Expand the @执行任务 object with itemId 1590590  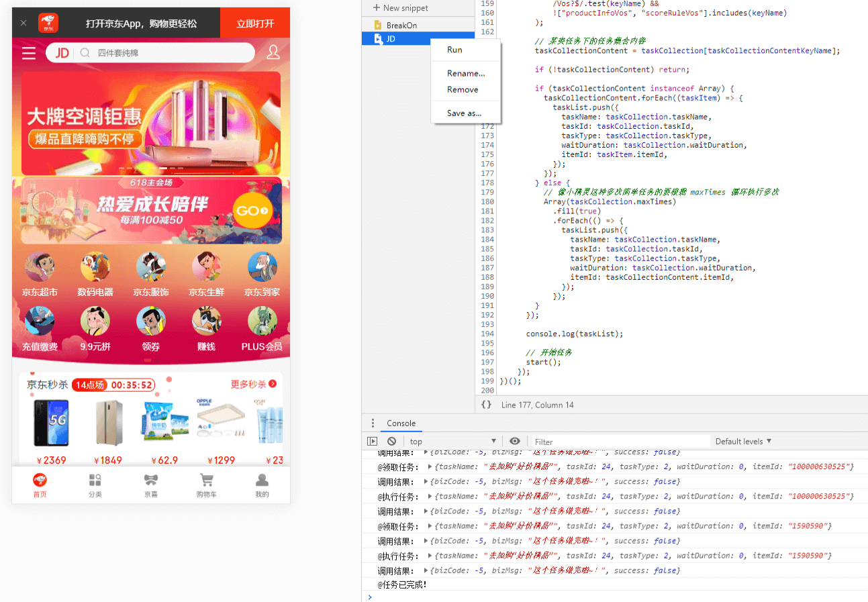pos(429,556)
